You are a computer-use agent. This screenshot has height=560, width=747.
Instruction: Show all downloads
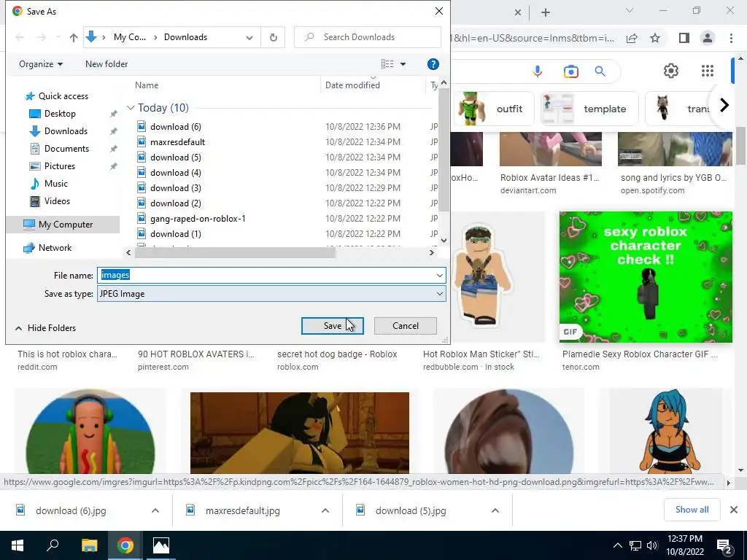pos(692,510)
